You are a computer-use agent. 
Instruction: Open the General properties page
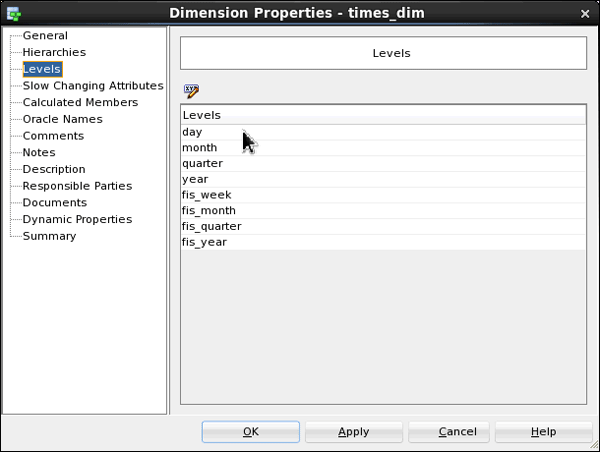click(x=45, y=35)
